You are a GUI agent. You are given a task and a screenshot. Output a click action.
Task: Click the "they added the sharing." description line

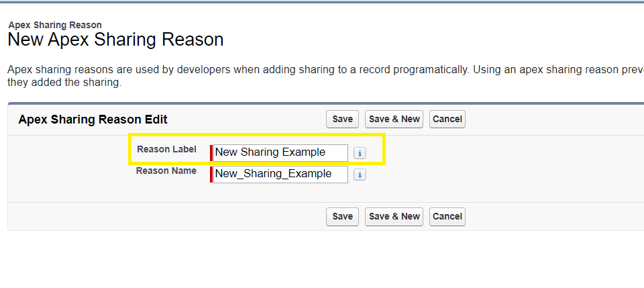64,83
